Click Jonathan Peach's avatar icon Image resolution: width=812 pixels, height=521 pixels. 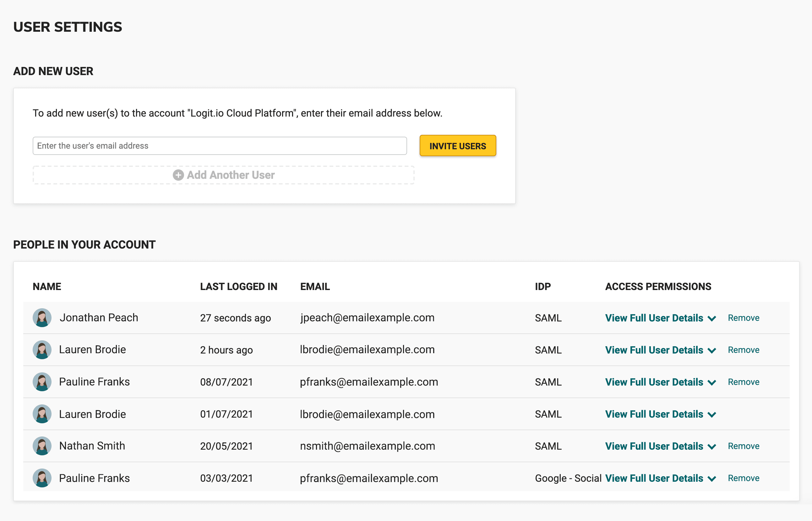click(x=42, y=318)
